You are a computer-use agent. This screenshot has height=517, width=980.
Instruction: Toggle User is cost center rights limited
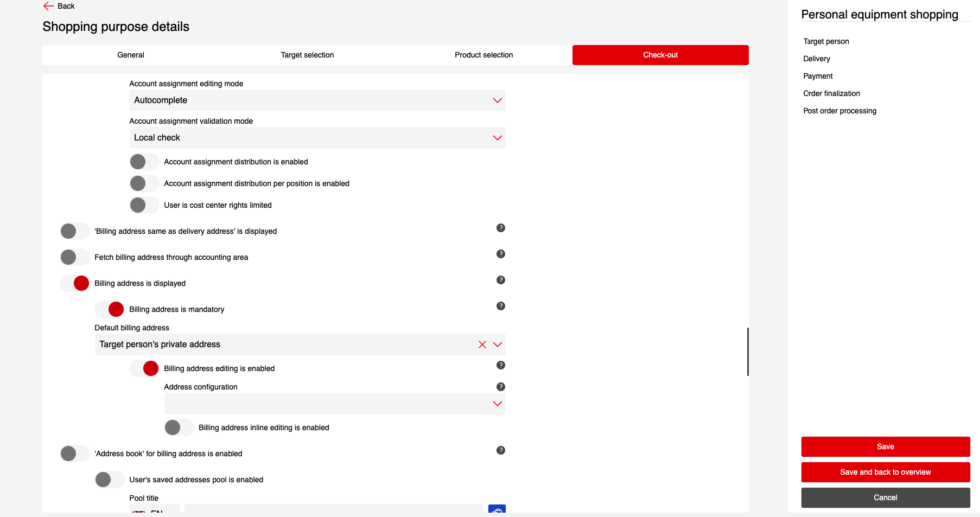pos(144,205)
